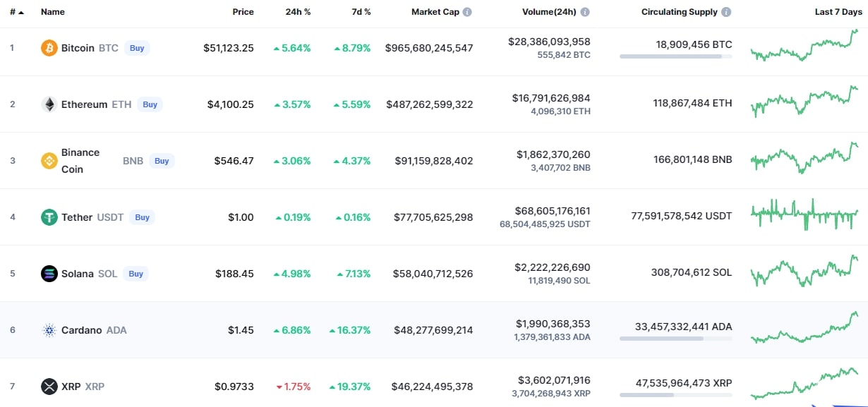Image resolution: width=868 pixels, height=407 pixels.
Task: Click Ethereum supply 118,867,484 ETH
Action: pos(692,103)
